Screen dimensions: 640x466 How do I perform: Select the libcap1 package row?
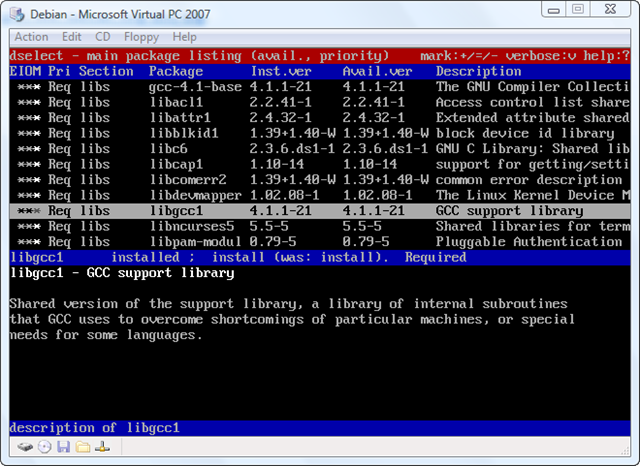(320, 164)
